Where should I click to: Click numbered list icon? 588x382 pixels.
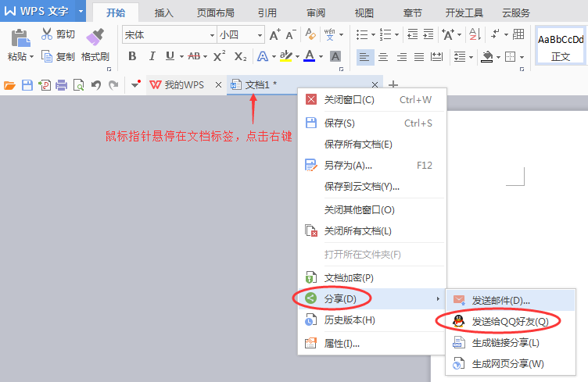[x=385, y=35]
